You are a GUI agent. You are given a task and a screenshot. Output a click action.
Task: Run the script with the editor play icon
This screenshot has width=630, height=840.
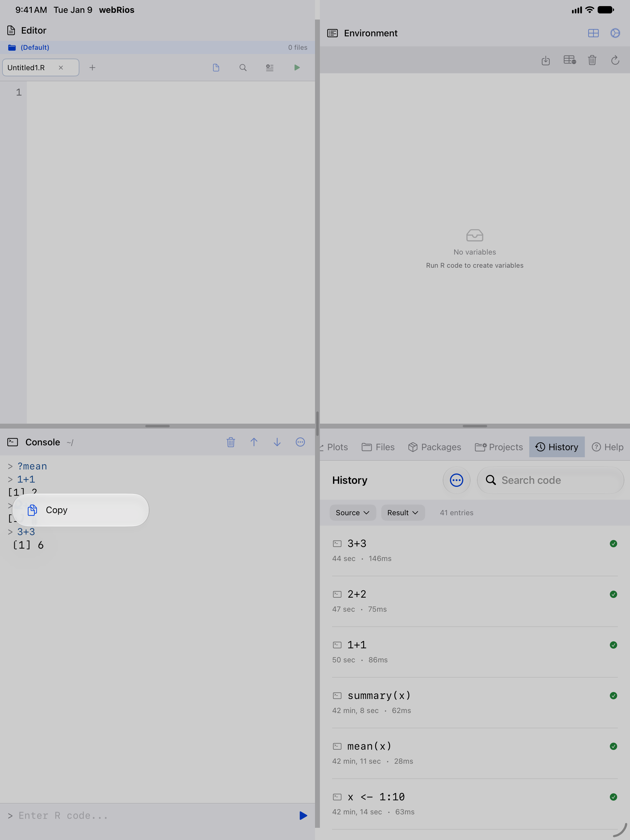[297, 67]
